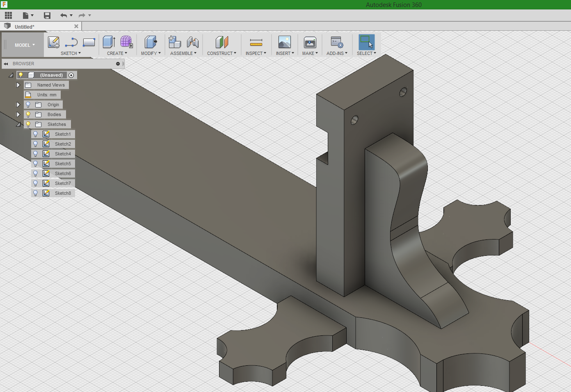Open undo history dropdown arrow
Image resolution: width=571 pixels, height=392 pixels.
[71, 16]
